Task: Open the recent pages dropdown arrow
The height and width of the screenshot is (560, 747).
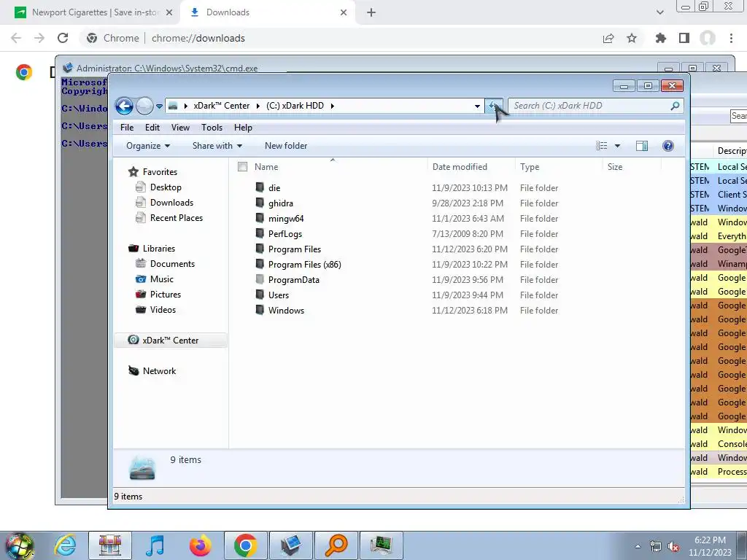Action: point(159,106)
